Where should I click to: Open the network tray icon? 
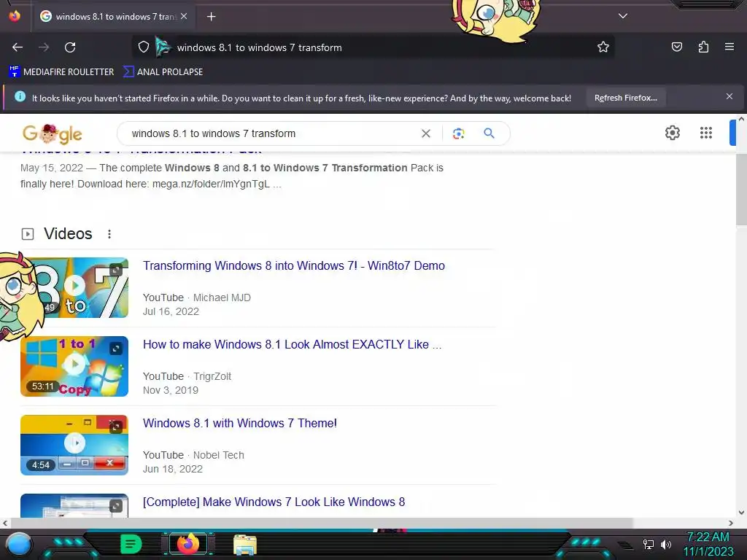[648, 544]
